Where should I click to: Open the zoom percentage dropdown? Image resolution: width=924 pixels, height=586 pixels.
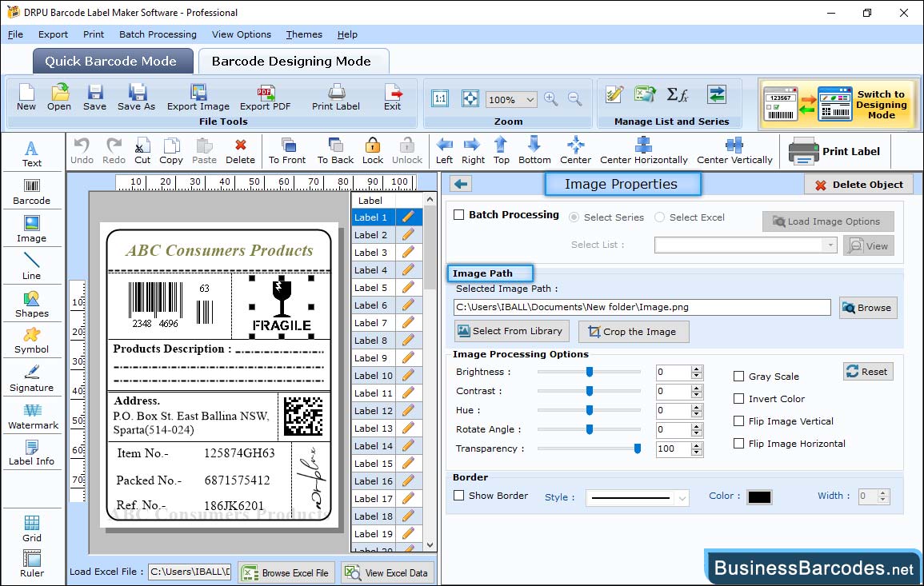pyautogui.click(x=530, y=99)
